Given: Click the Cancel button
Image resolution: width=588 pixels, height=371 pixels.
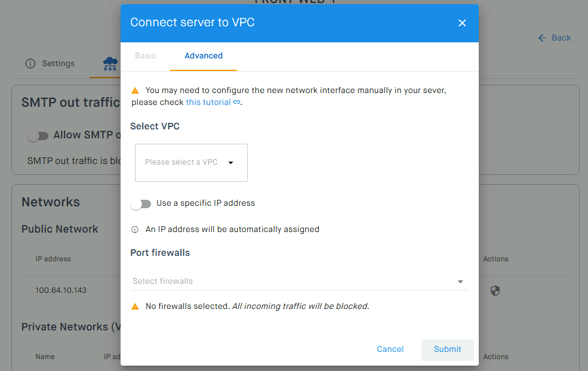Looking at the screenshot, I should click(x=390, y=350).
